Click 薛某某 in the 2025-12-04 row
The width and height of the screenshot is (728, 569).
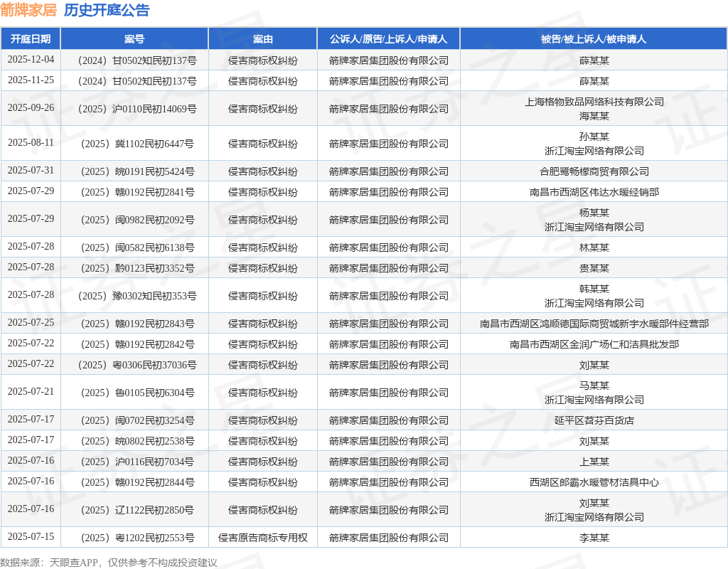[594, 60]
